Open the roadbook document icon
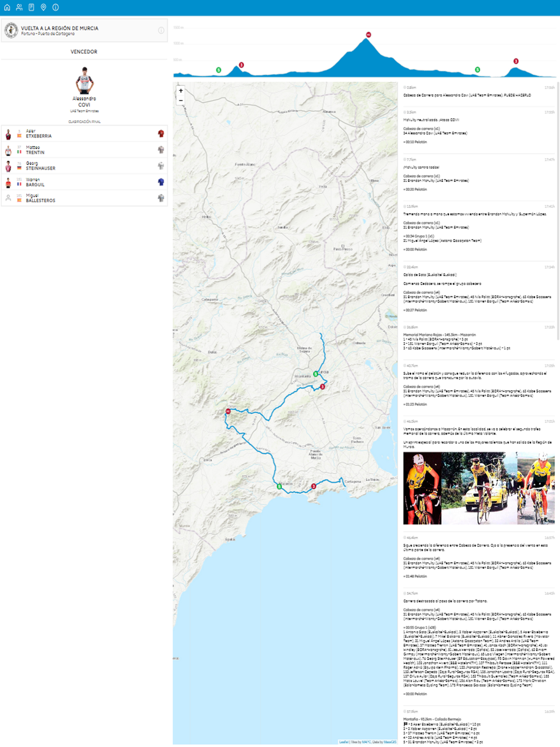 click(x=31, y=7)
